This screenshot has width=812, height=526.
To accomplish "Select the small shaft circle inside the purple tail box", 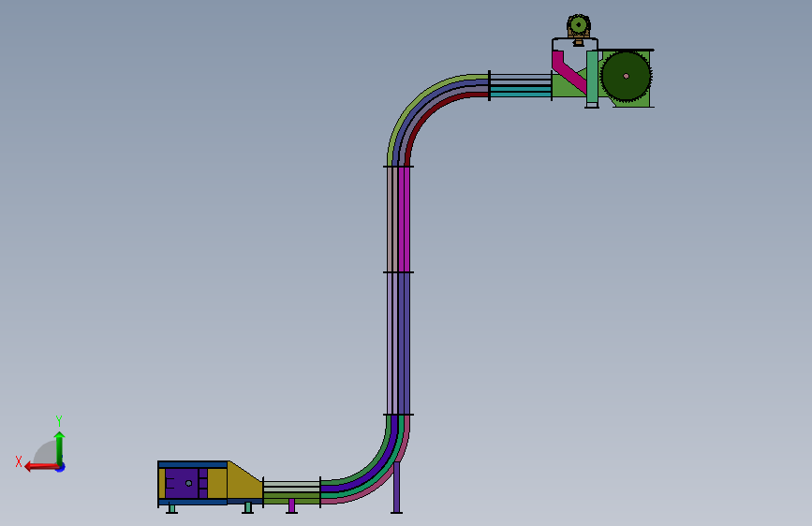I will (188, 484).
